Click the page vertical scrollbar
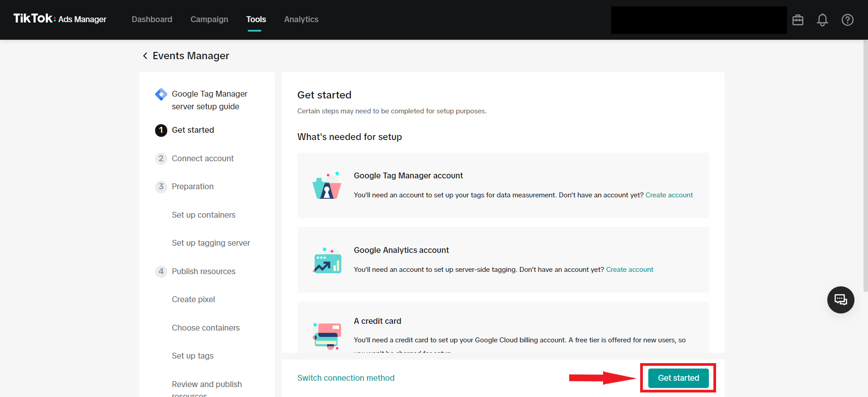The height and width of the screenshot is (397, 868). click(865, 166)
